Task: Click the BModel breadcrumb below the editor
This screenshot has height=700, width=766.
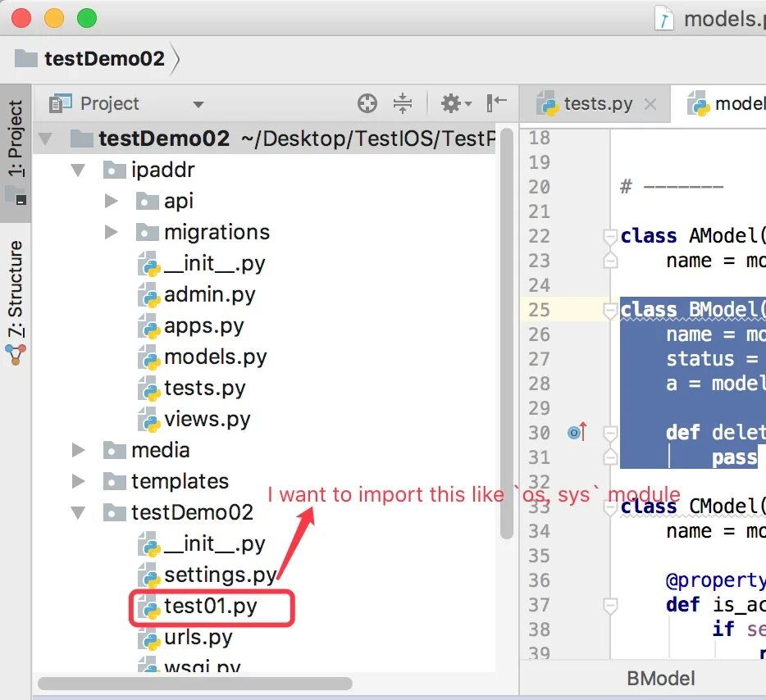Action: coord(660,679)
